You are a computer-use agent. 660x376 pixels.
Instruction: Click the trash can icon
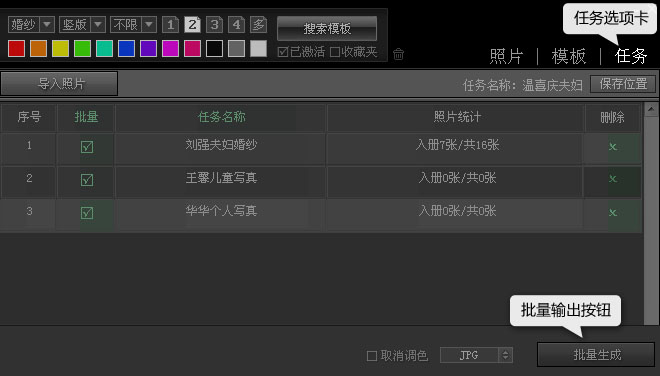[x=398, y=54]
